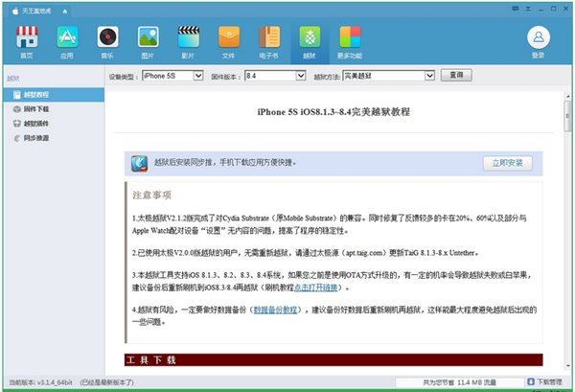Go to the 音乐 music section
This screenshot has width=575, height=392.
107,40
